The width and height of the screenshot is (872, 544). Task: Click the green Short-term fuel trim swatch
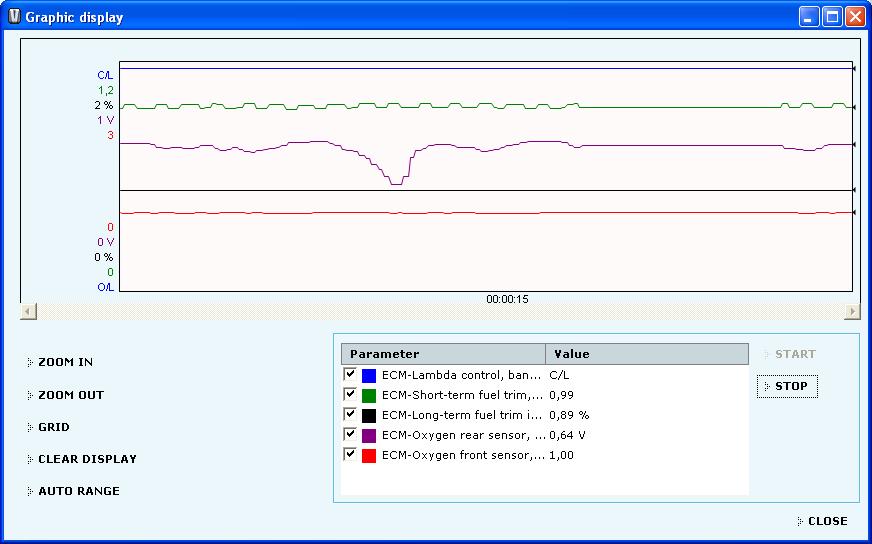[x=369, y=396]
